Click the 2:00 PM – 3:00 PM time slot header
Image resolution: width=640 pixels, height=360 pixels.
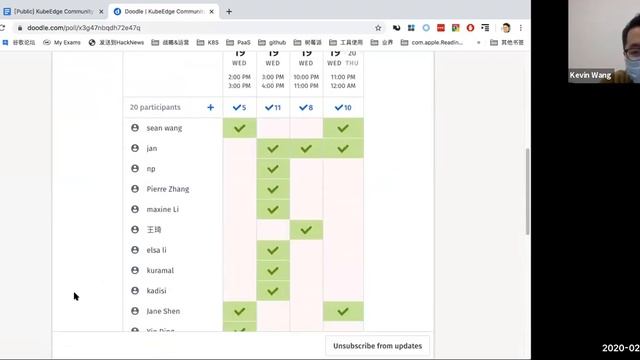click(x=240, y=81)
